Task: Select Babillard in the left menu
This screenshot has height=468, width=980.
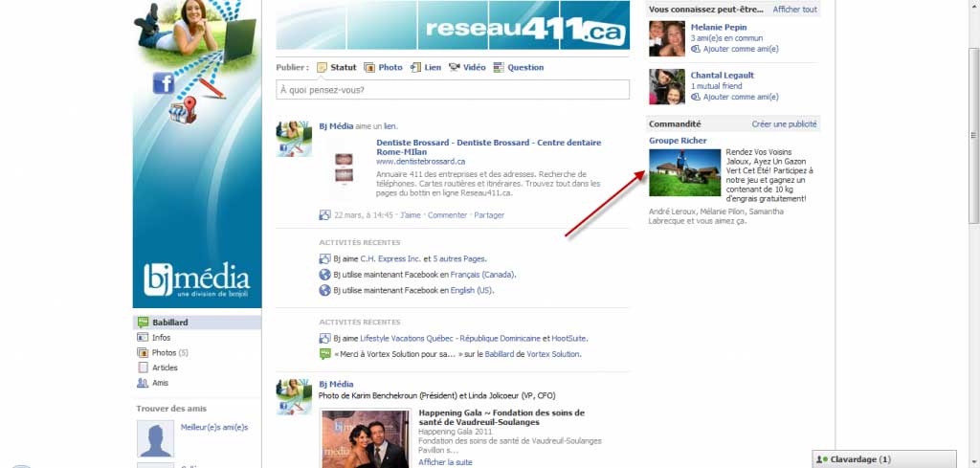Action: click(197, 323)
